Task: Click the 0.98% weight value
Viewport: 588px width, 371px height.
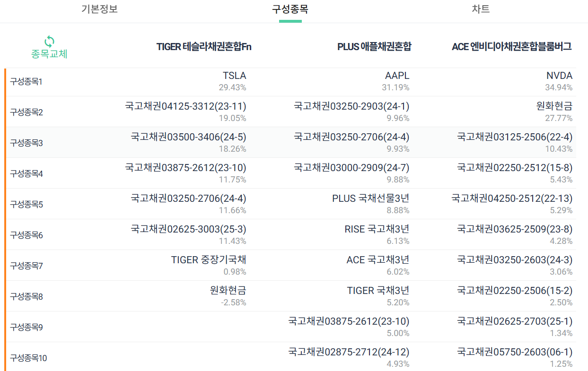Action: point(235,272)
